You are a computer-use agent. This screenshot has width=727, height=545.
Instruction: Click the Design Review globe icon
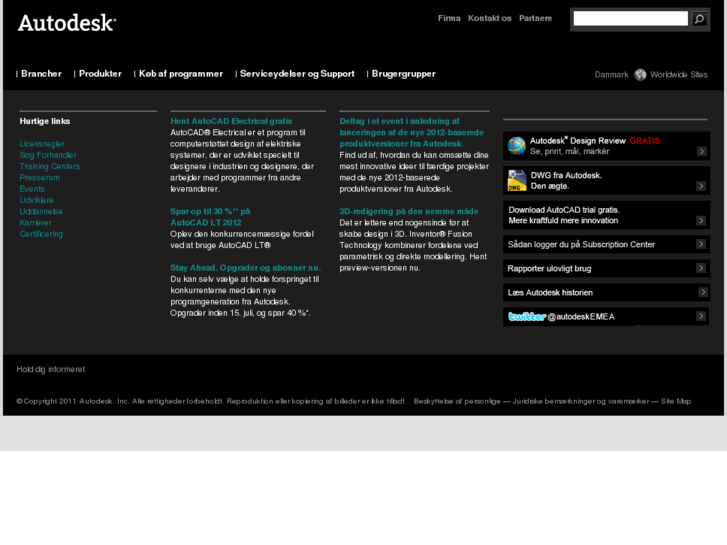click(516, 146)
